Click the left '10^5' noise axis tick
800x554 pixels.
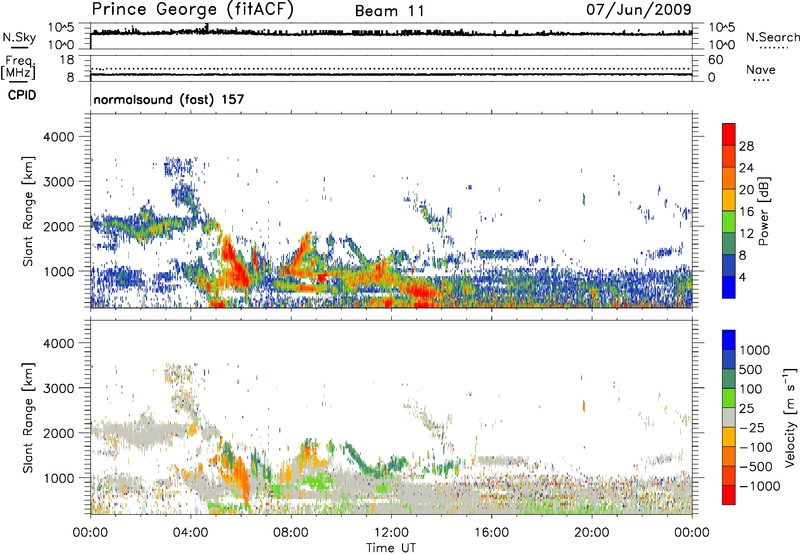coord(61,28)
